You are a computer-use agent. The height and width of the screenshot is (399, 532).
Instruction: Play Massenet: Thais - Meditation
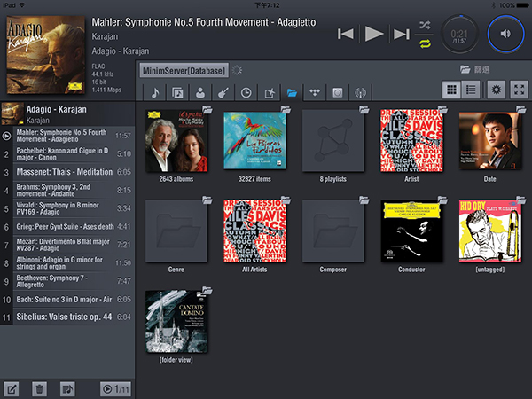[x=67, y=172]
